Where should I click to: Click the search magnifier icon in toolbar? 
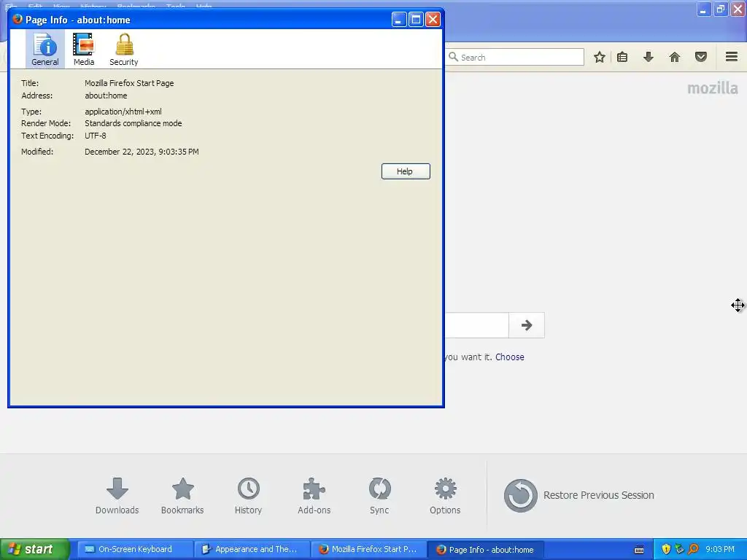453,57
